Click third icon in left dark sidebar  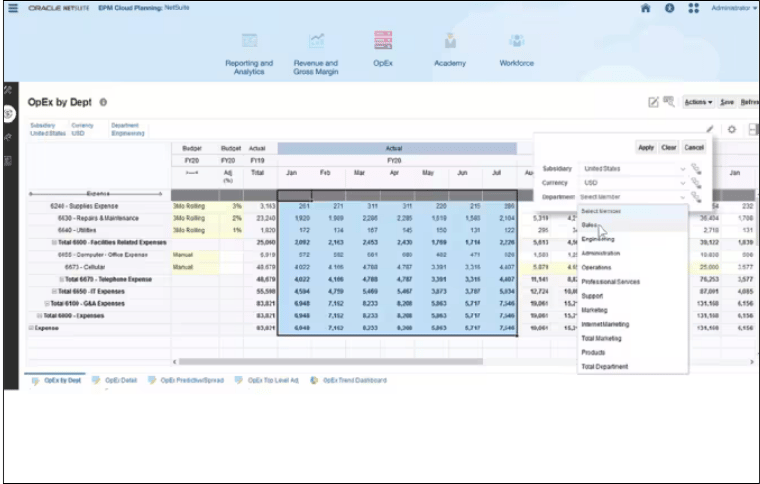(x=8, y=138)
